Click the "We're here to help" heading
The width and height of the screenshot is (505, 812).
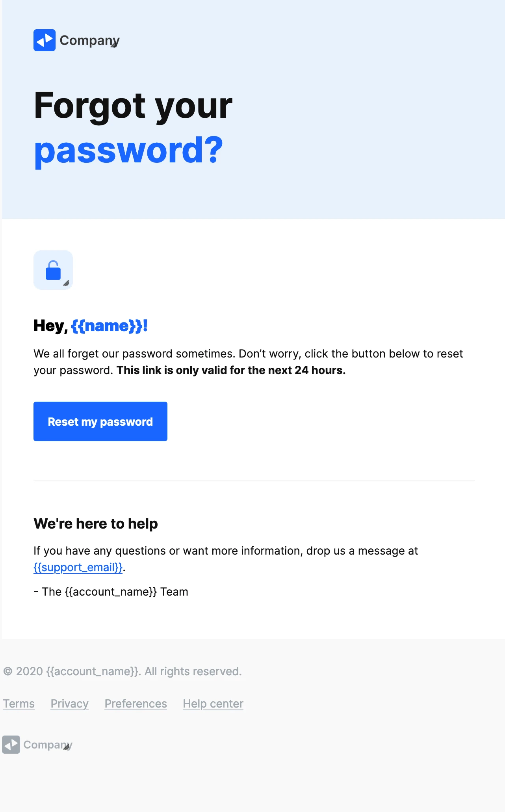[96, 523]
